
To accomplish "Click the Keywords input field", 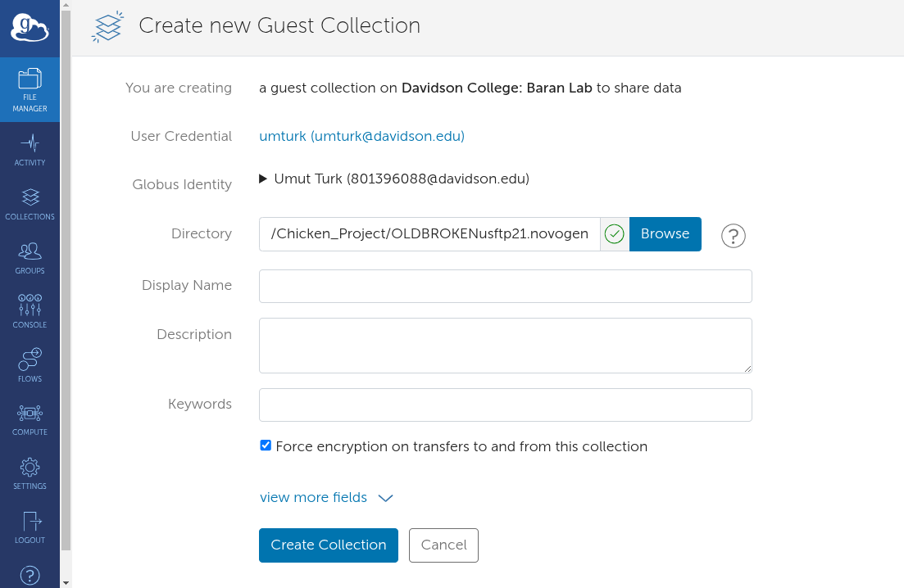I will [x=506, y=405].
